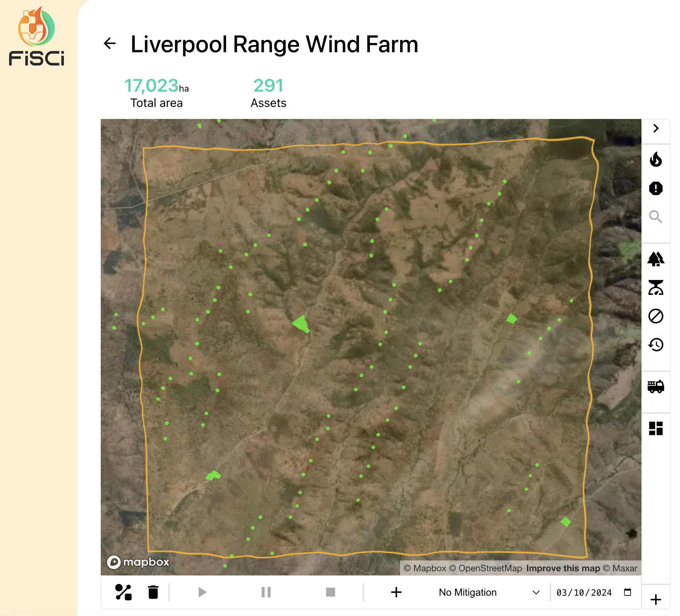The image size is (680, 616).
Task: Open the Maxar attribution link
Action: (620, 568)
